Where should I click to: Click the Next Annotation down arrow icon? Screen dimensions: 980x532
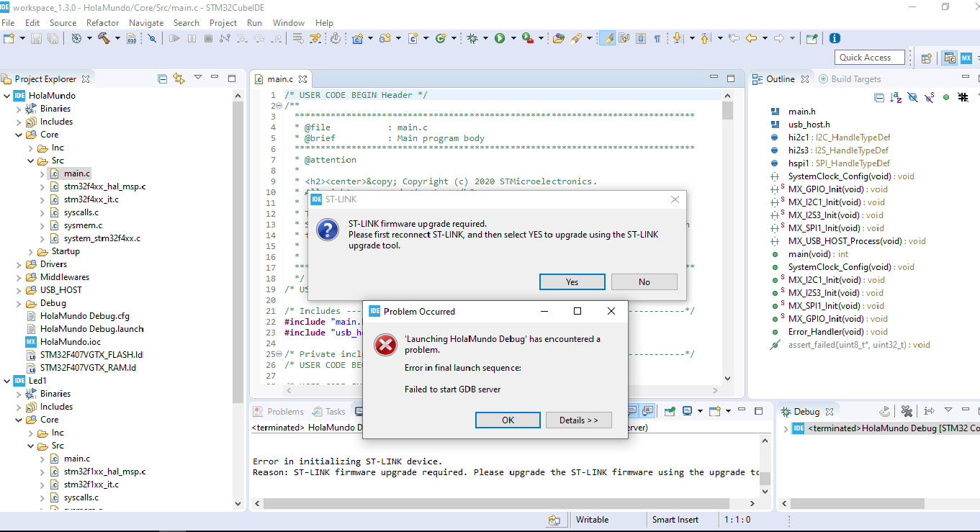tap(678, 38)
